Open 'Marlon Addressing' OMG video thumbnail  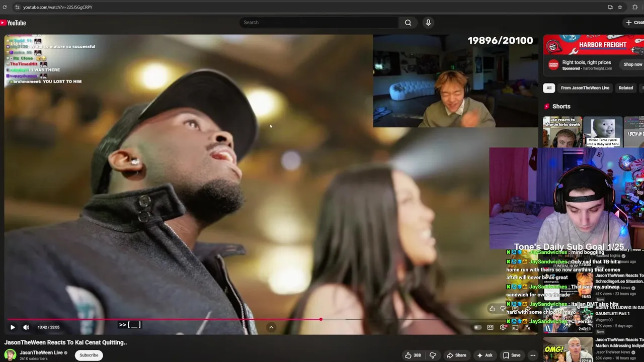pyautogui.click(x=568, y=350)
